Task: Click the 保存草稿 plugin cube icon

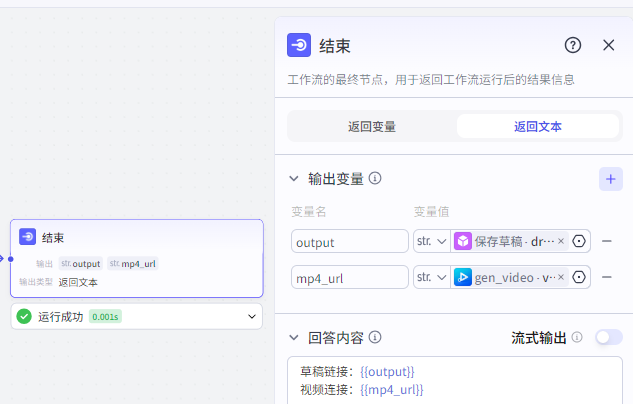Action: click(x=463, y=241)
